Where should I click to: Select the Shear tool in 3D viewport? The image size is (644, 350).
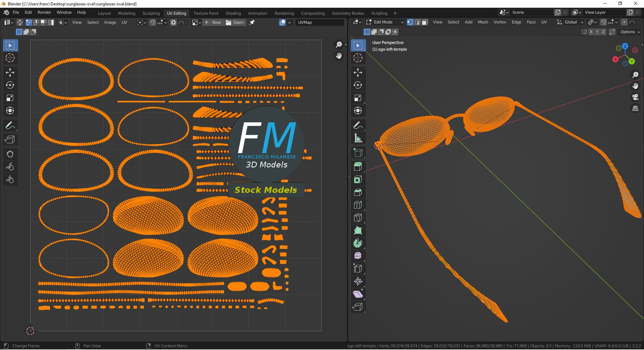coord(358,294)
